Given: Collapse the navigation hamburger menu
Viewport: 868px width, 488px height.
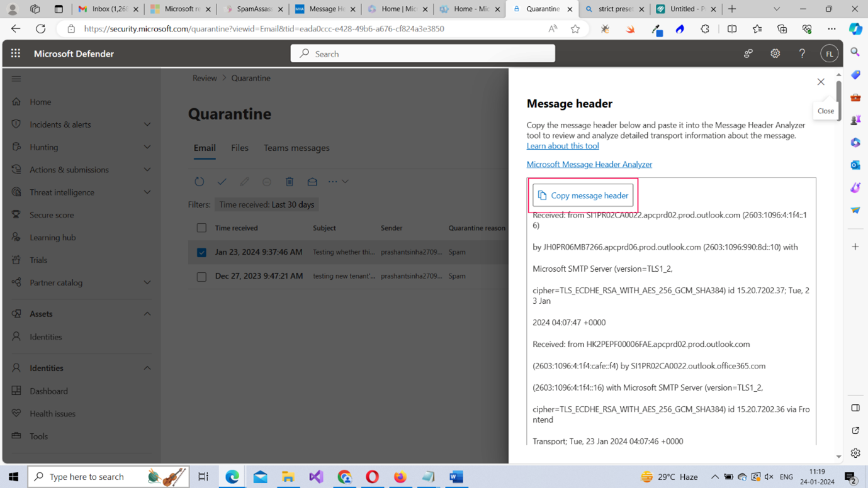Looking at the screenshot, I should click(16, 79).
